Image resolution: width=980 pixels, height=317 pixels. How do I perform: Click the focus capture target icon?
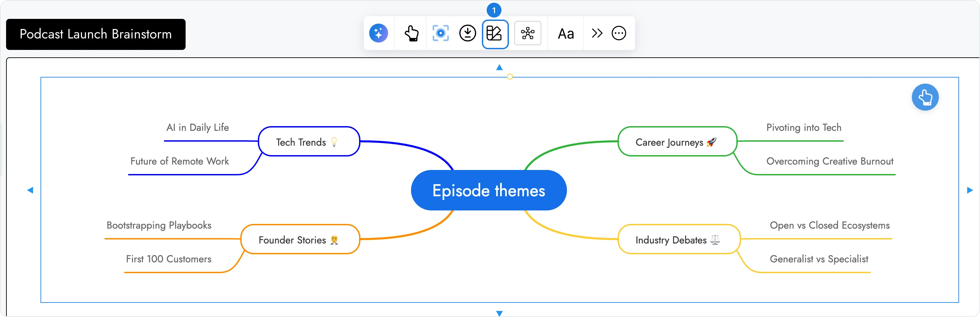[440, 33]
